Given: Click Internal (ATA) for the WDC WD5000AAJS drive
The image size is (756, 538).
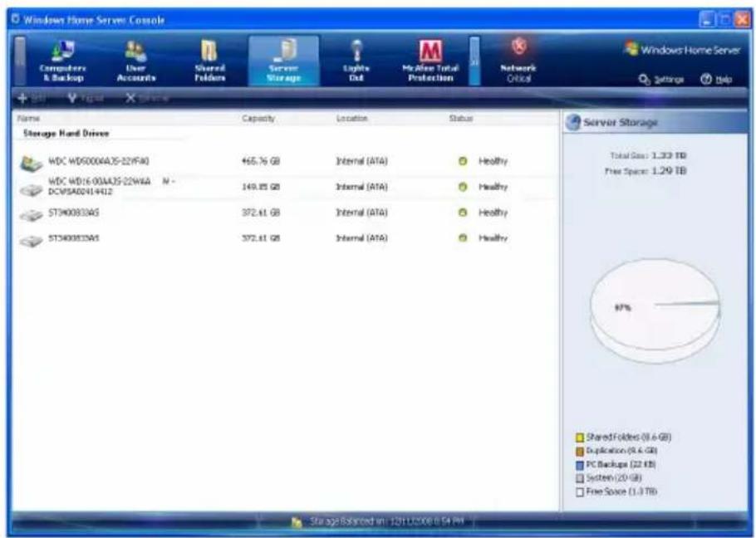Looking at the screenshot, I should tap(361, 161).
